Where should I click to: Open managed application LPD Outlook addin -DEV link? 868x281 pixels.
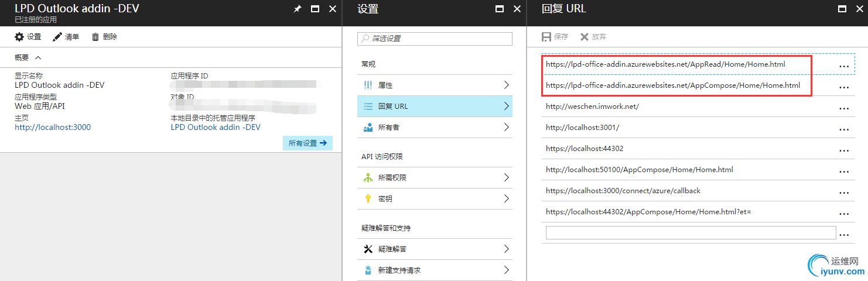(x=216, y=127)
